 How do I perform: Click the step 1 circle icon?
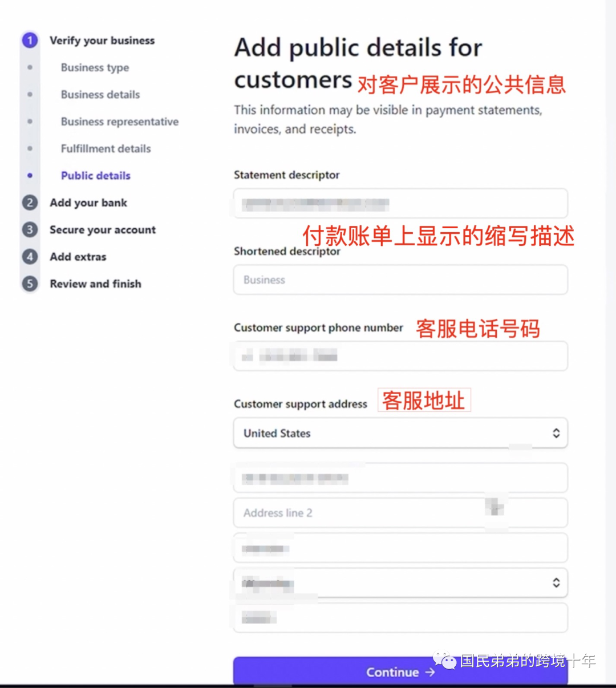pos(30,41)
